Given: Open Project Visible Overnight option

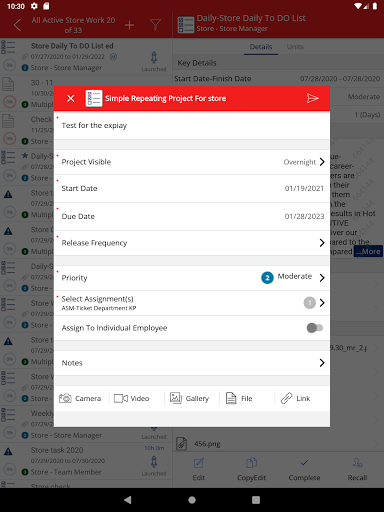Looking at the screenshot, I should tap(192, 162).
